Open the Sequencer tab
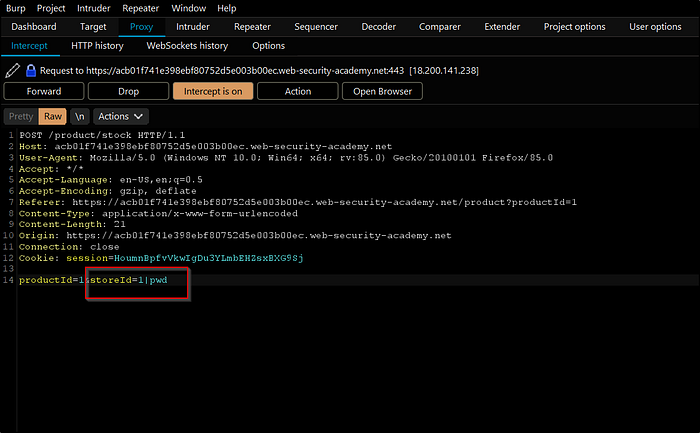 click(316, 27)
